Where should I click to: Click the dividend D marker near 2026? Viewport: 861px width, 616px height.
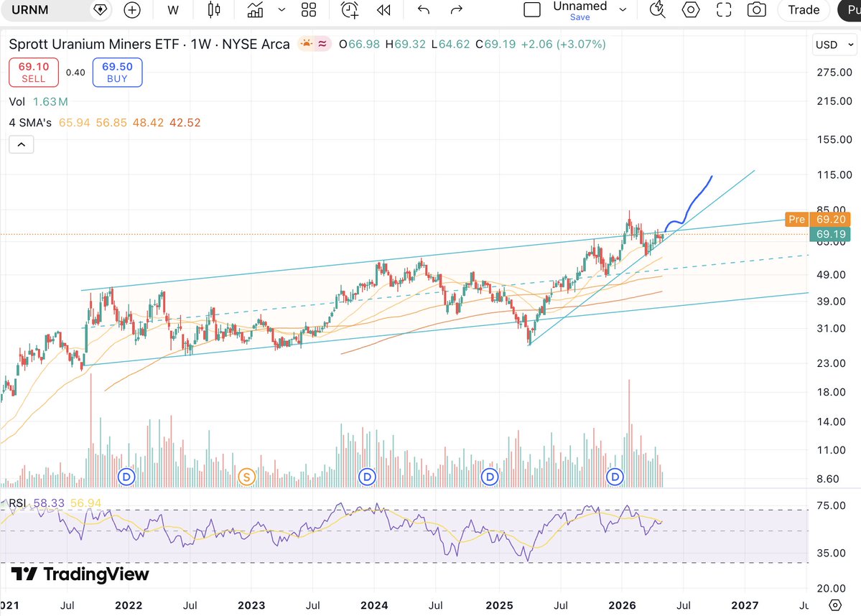(x=615, y=477)
